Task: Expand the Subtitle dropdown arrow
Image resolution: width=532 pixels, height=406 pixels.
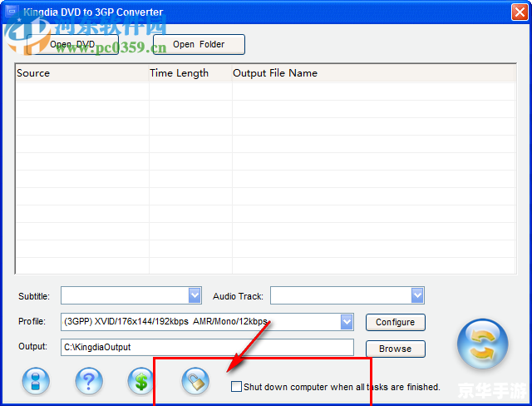Action: point(195,295)
